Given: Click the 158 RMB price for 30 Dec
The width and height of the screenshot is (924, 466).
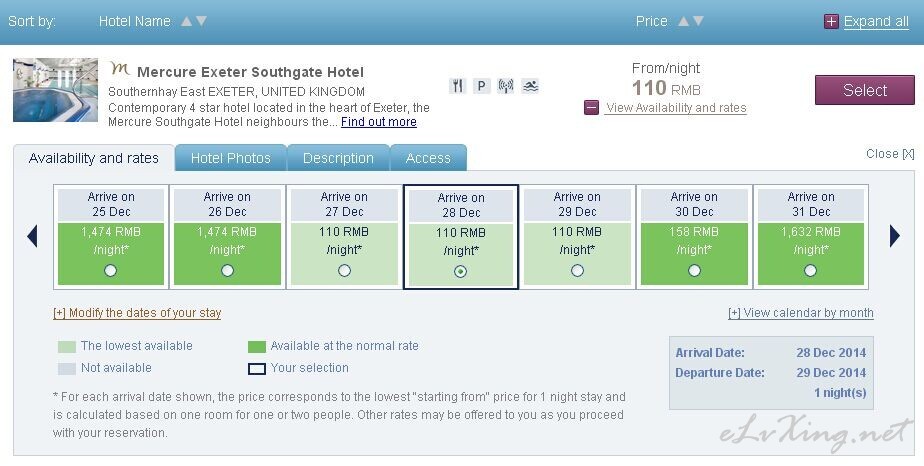Looking at the screenshot, I should pyautogui.click(x=694, y=232).
